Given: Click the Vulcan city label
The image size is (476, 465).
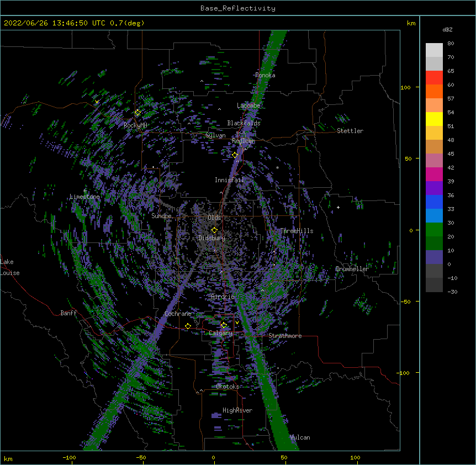Looking at the screenshot, I should (300, 437).
